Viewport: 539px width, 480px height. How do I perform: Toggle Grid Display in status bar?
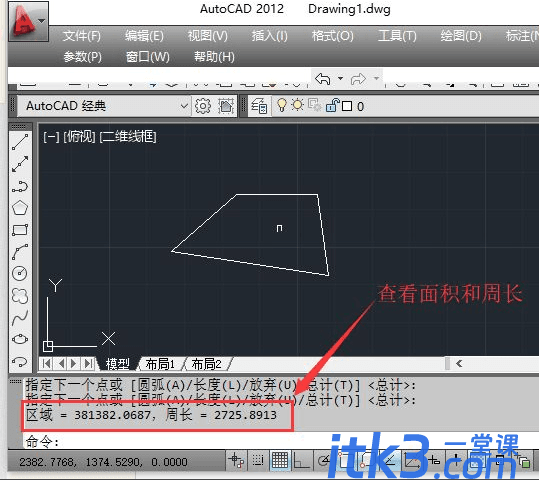280,460
